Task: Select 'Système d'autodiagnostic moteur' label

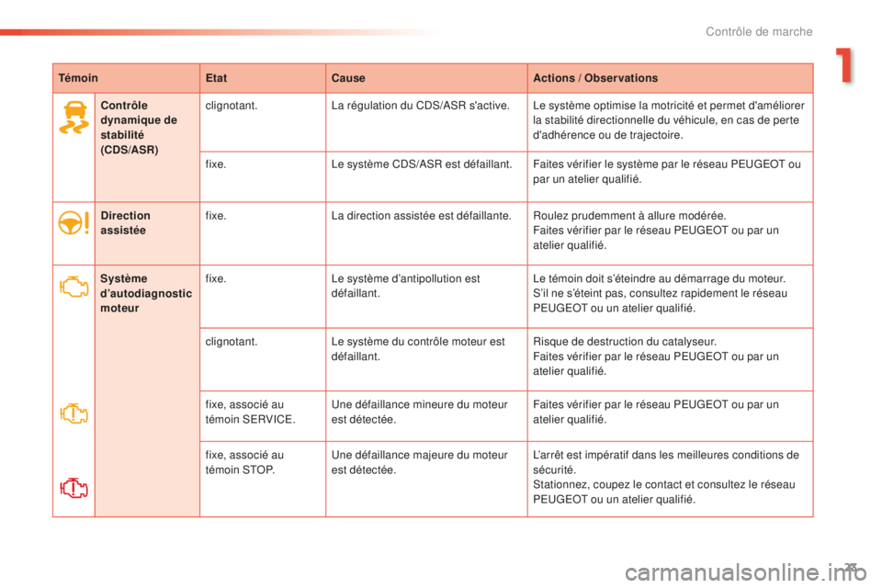Action: [x=146, y=293]
